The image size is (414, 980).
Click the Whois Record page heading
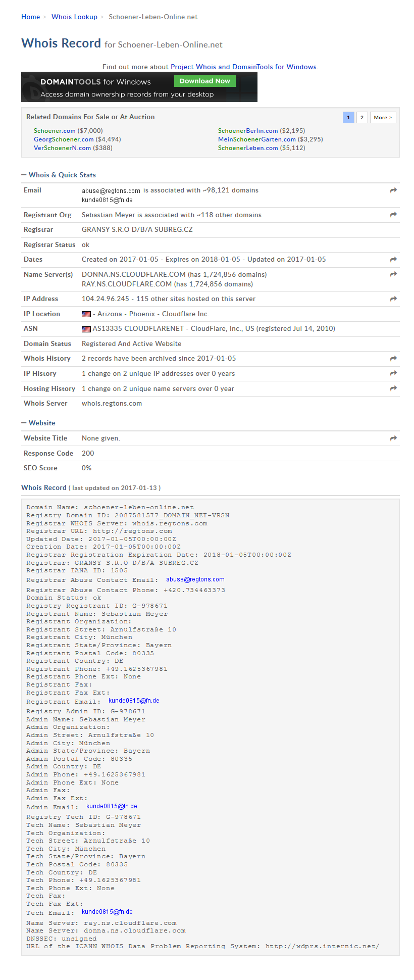point(61,43)
